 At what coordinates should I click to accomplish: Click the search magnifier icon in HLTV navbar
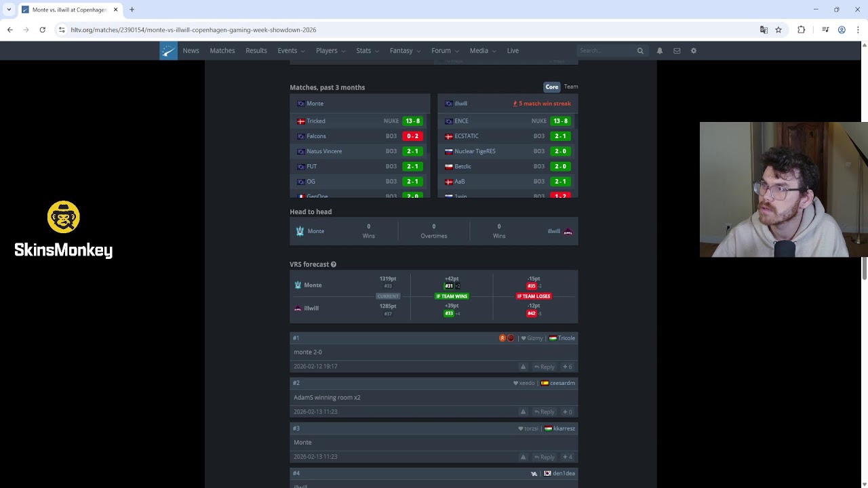coord(640,51)
